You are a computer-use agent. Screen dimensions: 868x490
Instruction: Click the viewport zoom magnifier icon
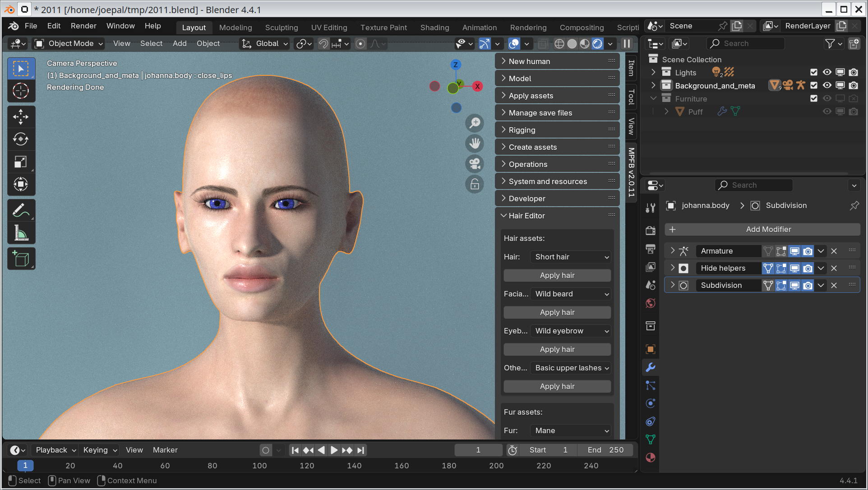[475, 123]
